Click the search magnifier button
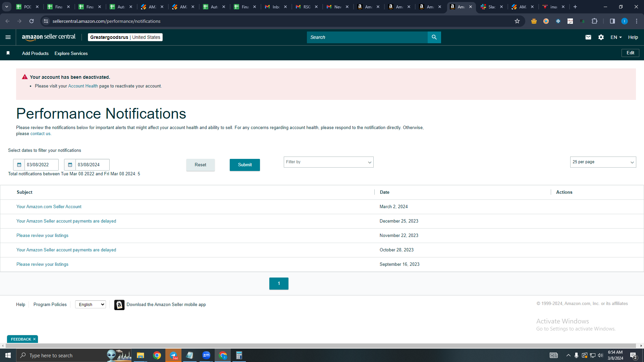This screenshot has height=362, width=644. (434, 37)
